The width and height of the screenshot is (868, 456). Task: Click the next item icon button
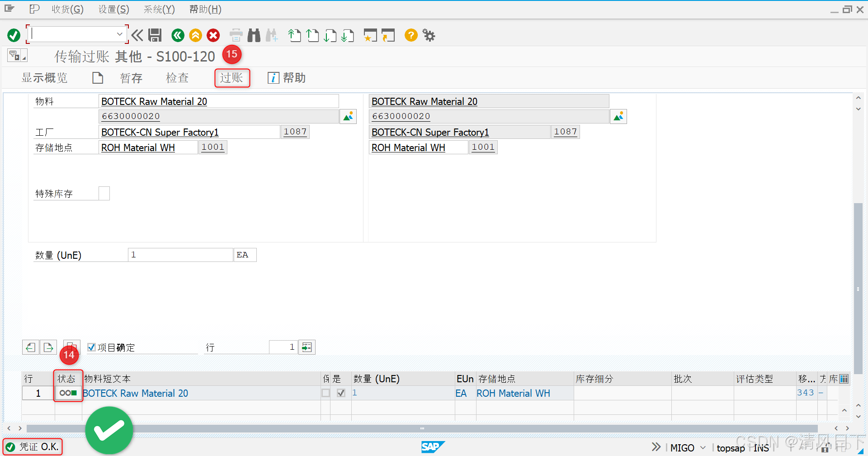[x=48, y=347]
